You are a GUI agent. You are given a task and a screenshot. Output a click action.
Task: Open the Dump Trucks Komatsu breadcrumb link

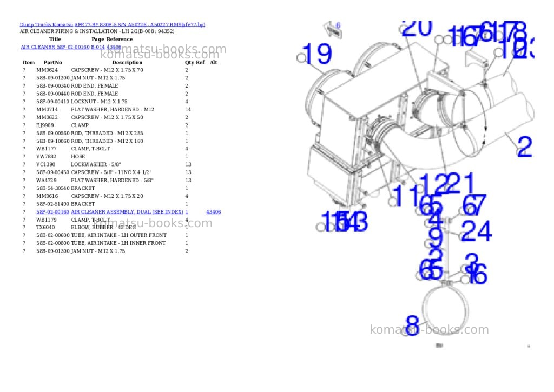(47, 25)
